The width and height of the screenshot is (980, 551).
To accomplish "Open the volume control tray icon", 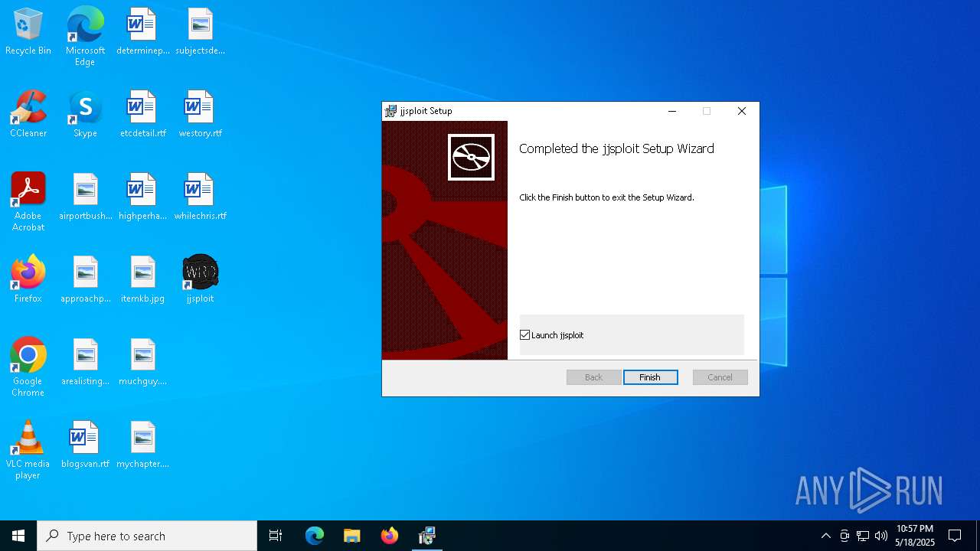I will pos(881,536).
